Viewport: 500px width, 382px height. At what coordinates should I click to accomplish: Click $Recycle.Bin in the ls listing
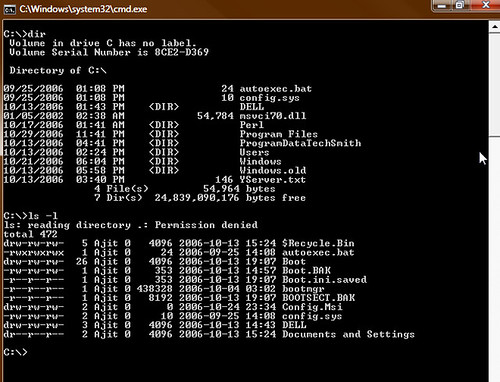(318, 243)
